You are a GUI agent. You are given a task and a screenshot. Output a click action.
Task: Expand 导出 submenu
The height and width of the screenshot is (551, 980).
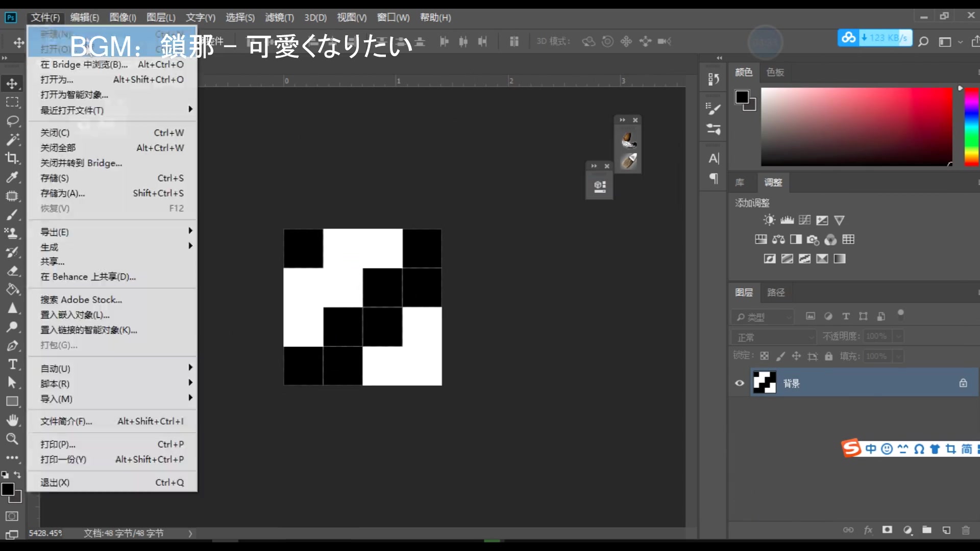pyautogui.click(x=111, y=232)
